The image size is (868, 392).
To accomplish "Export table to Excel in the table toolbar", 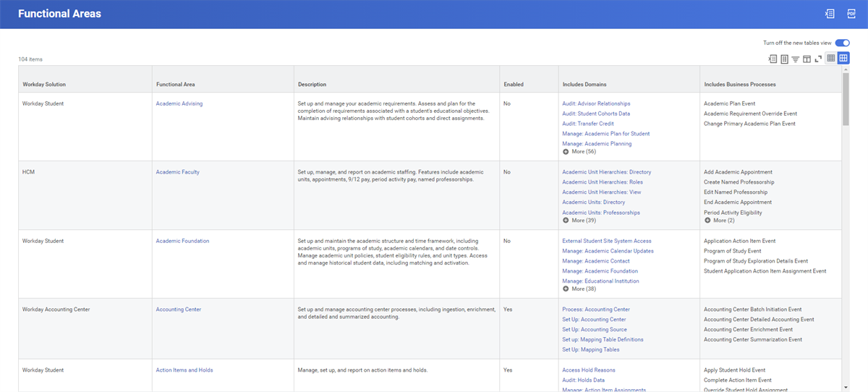I will click(773, 59).
